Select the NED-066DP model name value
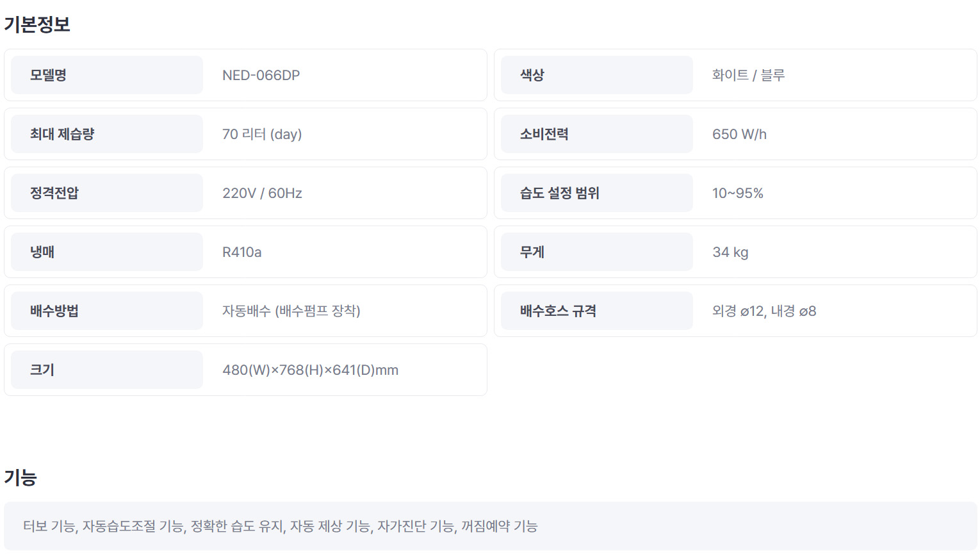980x560 pixels. click(261, 76)
